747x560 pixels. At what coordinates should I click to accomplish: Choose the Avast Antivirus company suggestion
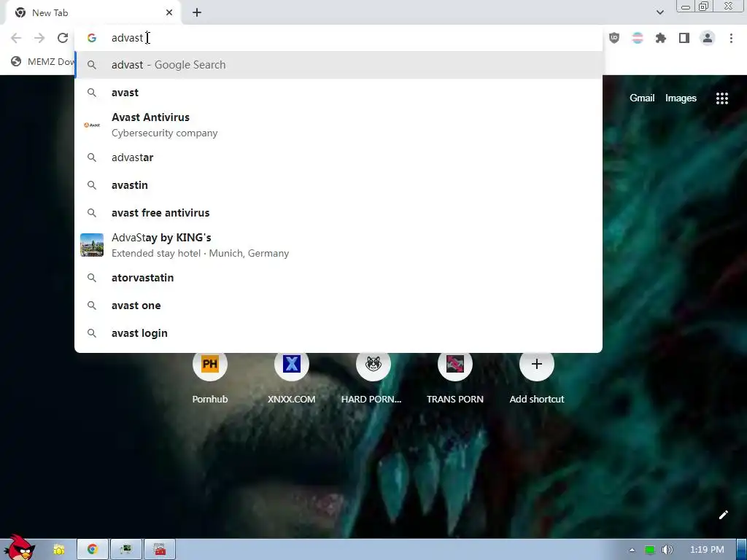[338, 125]
